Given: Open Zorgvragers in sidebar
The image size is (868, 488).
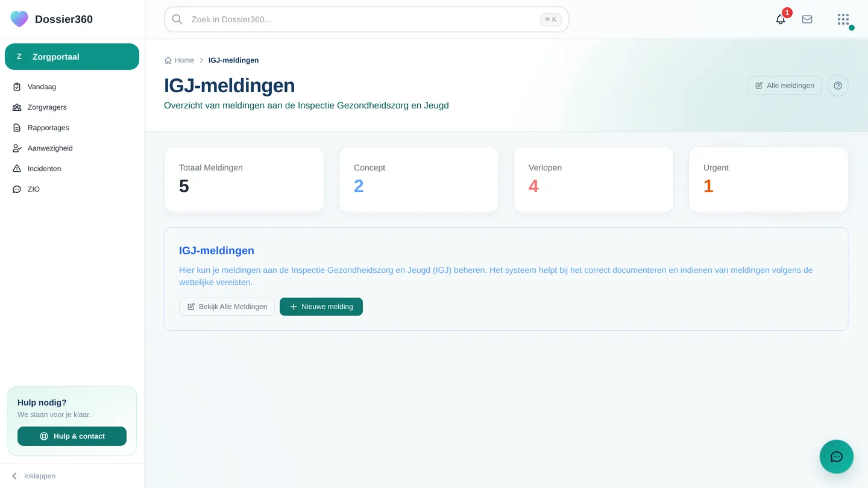Looking at the screenshot, I should pos(72,107).
